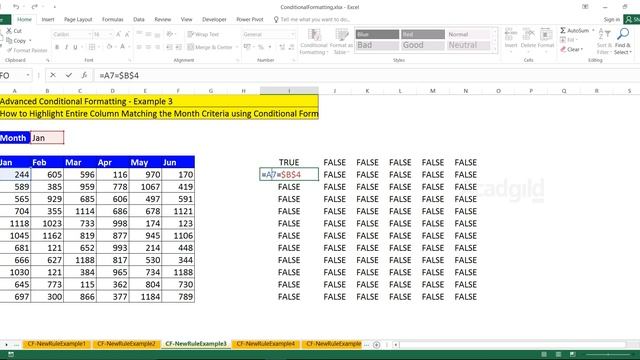Open the Developer tab
The width and height of the screenshot is (640, 360).
tap(214, 19)
